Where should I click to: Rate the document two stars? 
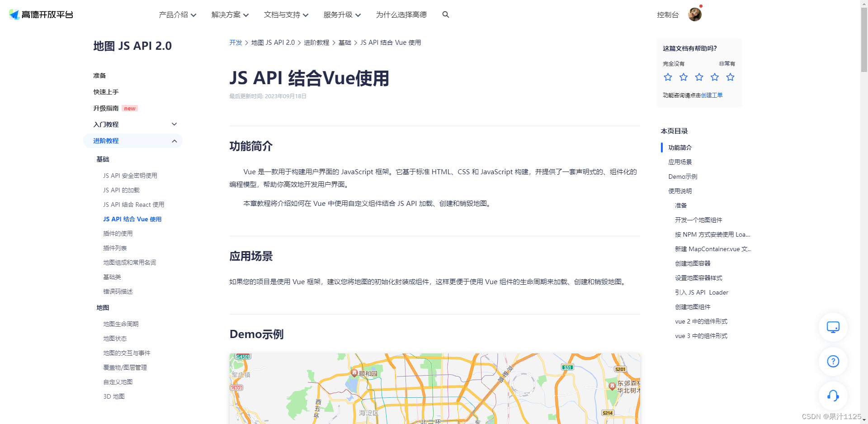tap(684, 77)
